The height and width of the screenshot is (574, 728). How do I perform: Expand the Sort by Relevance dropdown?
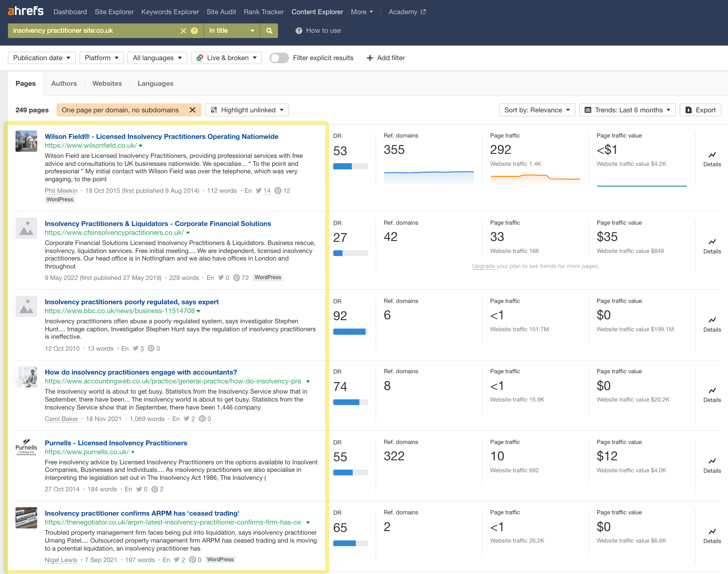coord(537,110)
